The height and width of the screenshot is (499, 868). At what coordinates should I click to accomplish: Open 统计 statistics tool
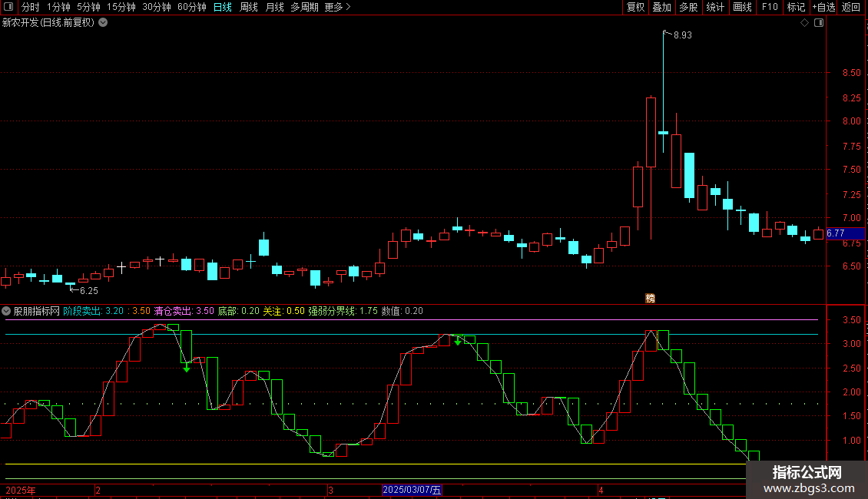(x=715, y=7)
